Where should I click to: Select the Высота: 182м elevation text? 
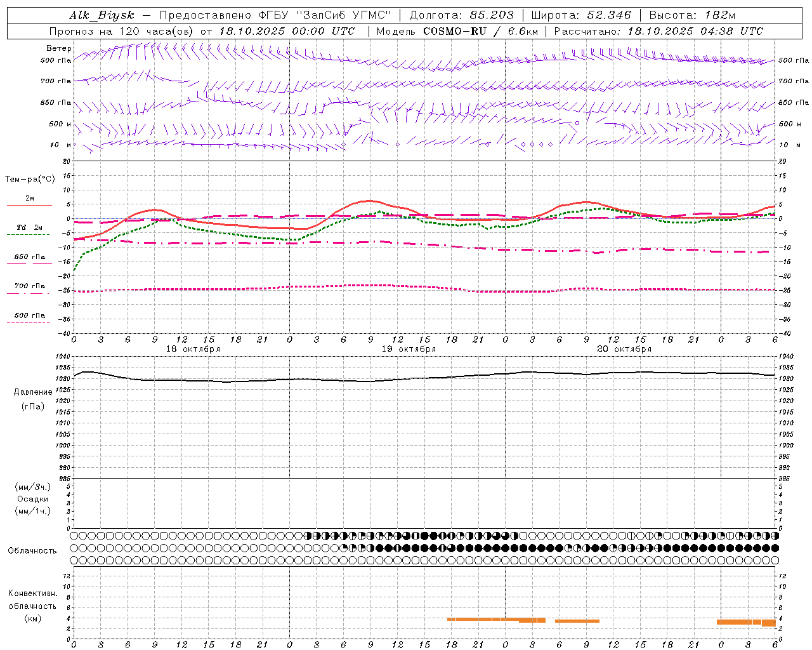click(x=692, y=15)
